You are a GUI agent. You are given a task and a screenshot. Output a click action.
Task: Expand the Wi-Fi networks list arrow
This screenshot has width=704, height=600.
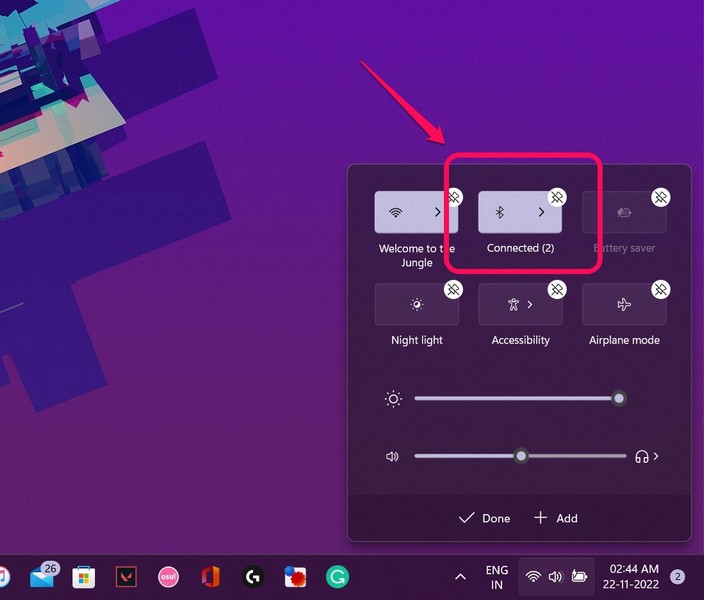(x=437, y=213)
